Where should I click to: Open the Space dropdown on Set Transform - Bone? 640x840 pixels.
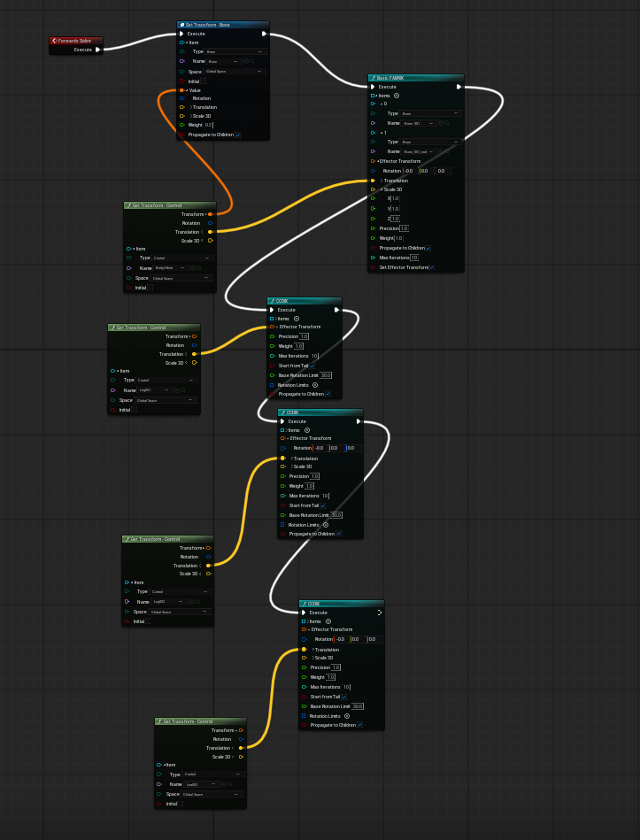tap(235, 71)
